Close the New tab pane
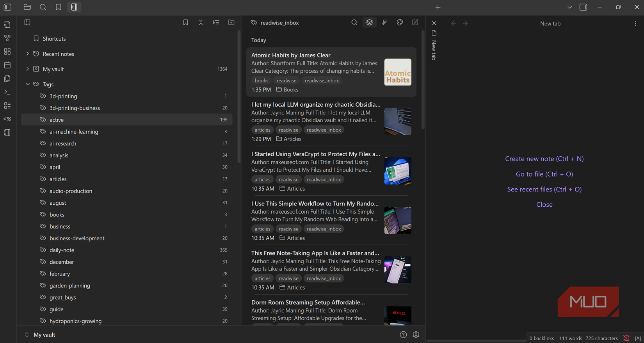 coord(434,23)
